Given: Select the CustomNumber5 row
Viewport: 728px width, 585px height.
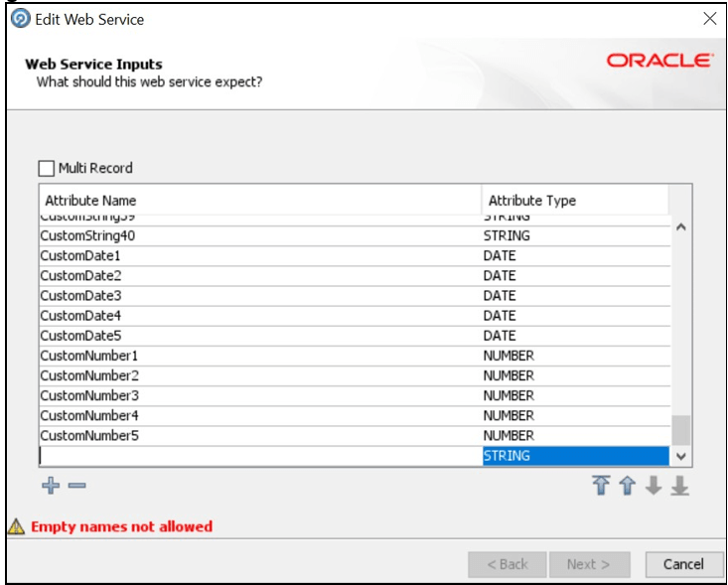Looking at the screenshot, I should coord(356,435).
